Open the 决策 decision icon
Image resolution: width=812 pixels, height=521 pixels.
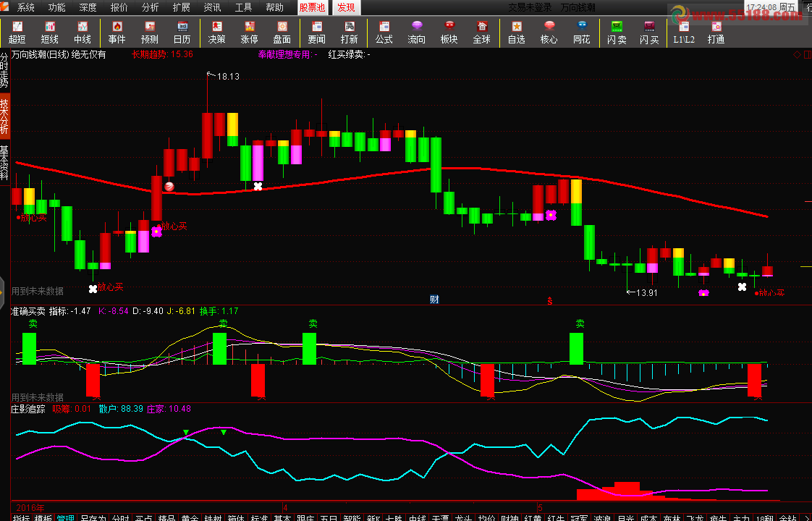point(217,33)
